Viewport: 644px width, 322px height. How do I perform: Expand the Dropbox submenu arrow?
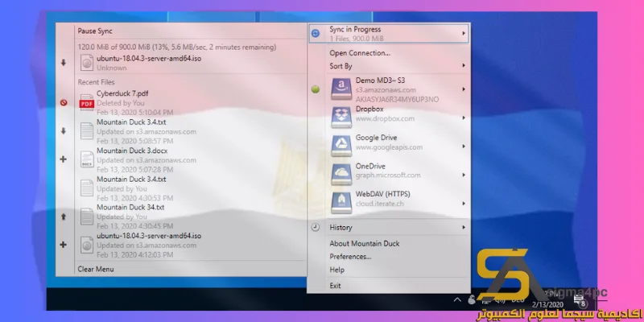point(464,118)
